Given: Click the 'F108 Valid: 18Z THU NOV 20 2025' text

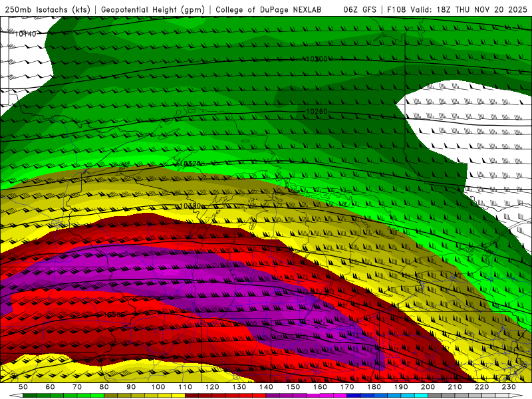Looking at the screenshot, I should [x=458, y=10].
